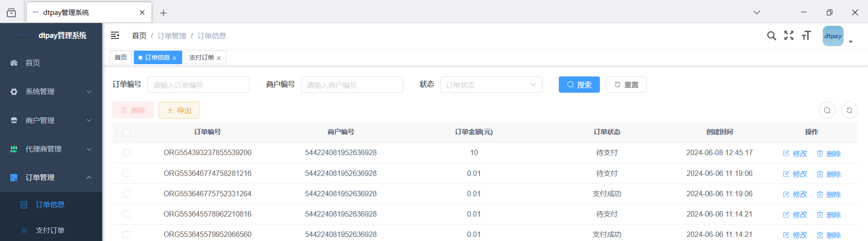Focus the 订单编号 input field
The image size is (868, 241).
click(x=198, y=85)
